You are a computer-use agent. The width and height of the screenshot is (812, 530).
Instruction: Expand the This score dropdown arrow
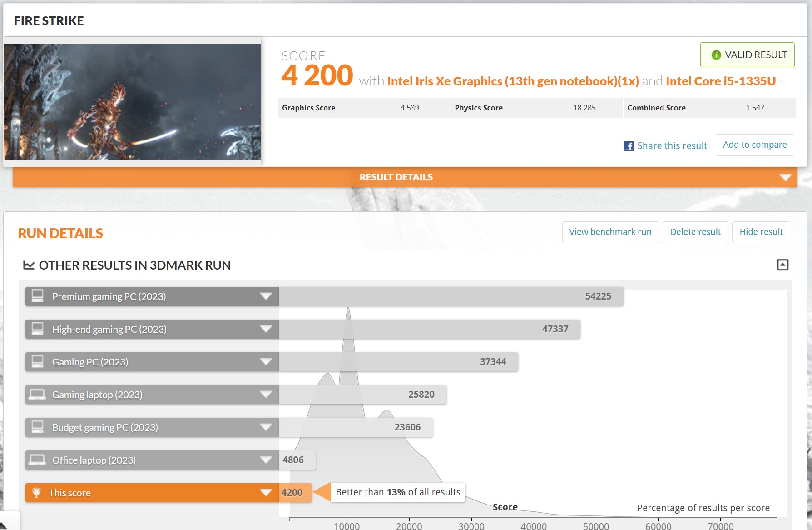266,493
